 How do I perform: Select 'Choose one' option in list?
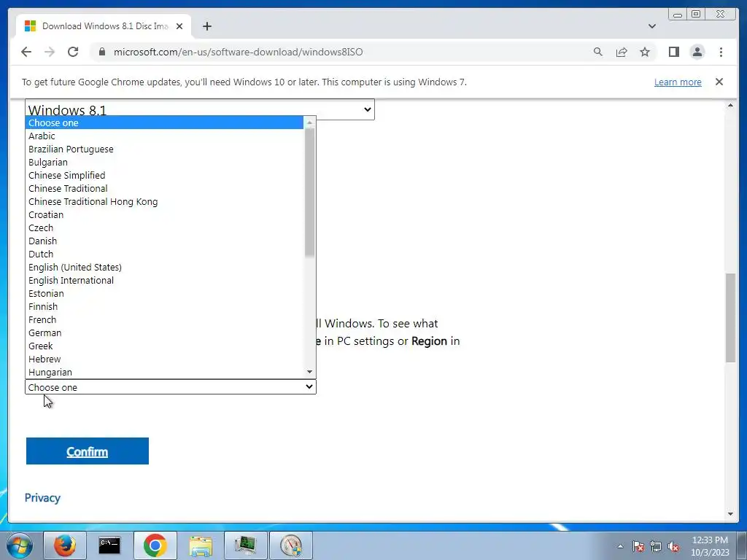click(164, 122)
